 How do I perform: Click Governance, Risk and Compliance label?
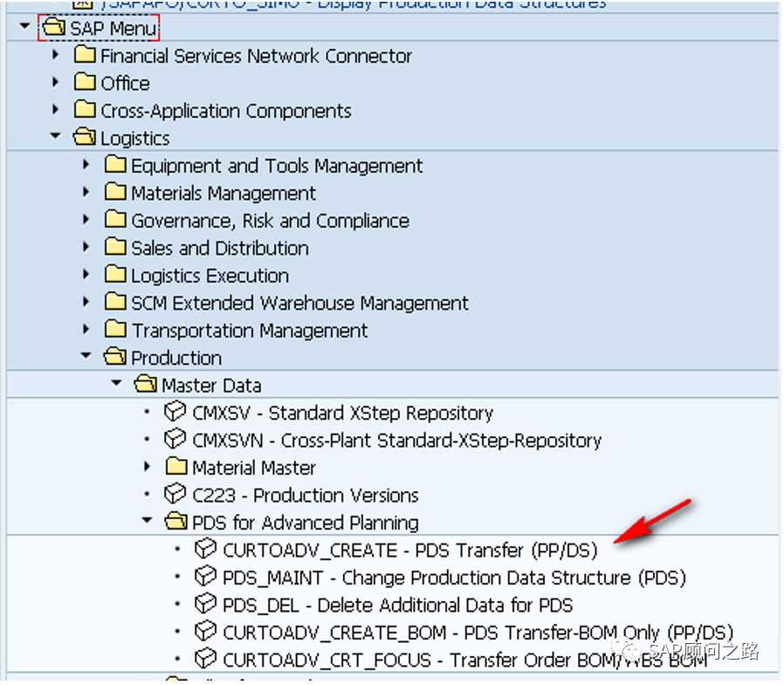tap(270, 221)
